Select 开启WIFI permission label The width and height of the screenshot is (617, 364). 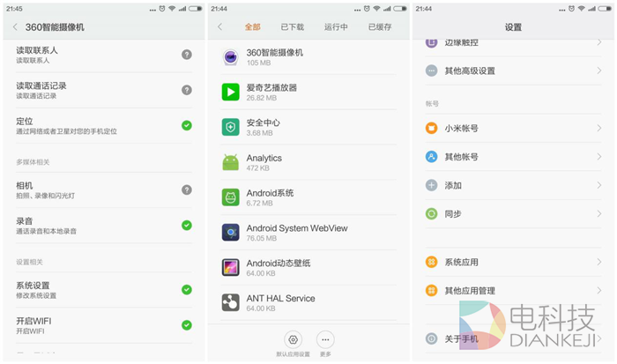(33, 321)
